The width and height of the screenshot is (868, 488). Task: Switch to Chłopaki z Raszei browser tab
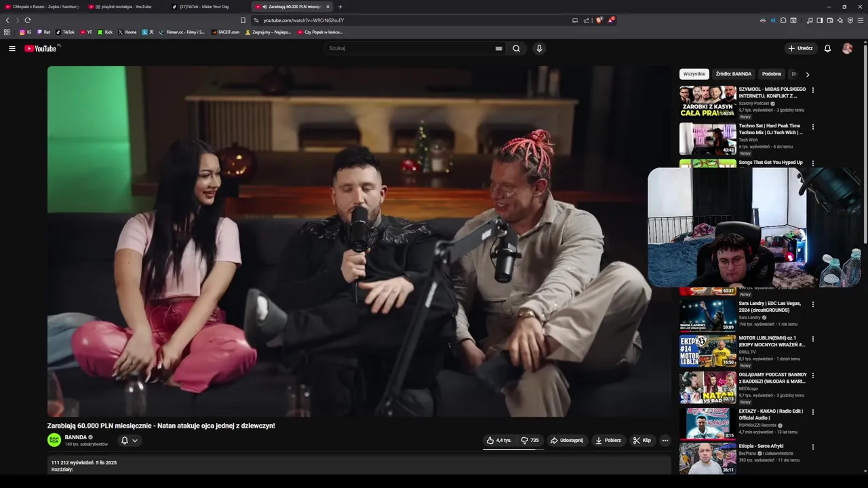(41, 7)
